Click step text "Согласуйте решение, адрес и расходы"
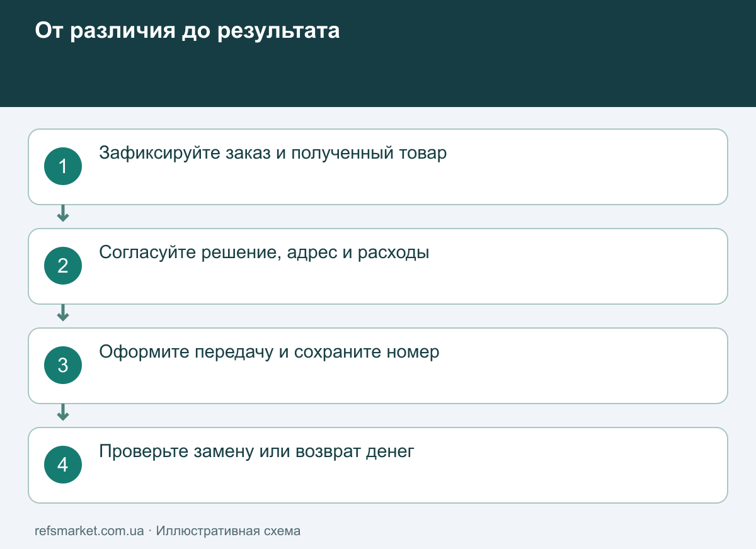The height and width of the screenshot is (549, 756). pos(264,252)
